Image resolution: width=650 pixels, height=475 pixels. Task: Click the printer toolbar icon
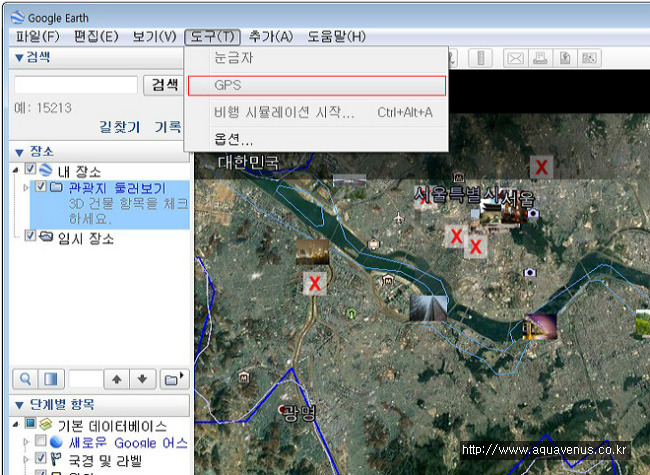(540, 58)
